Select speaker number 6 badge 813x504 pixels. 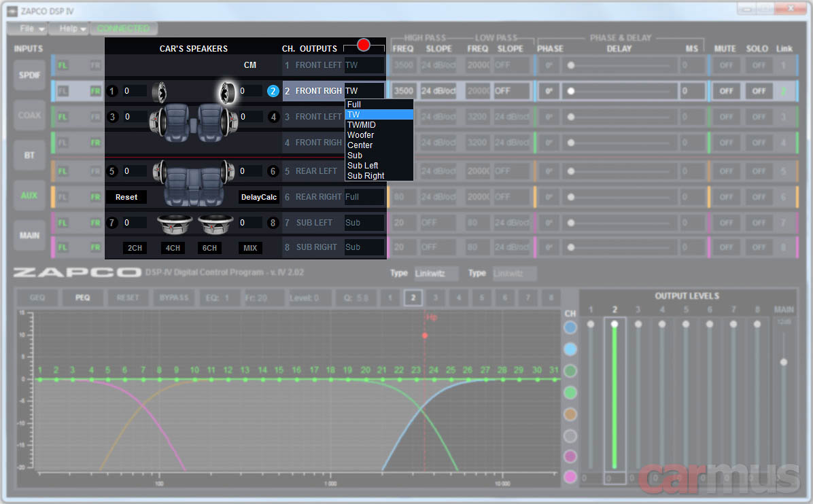[273, 171]
